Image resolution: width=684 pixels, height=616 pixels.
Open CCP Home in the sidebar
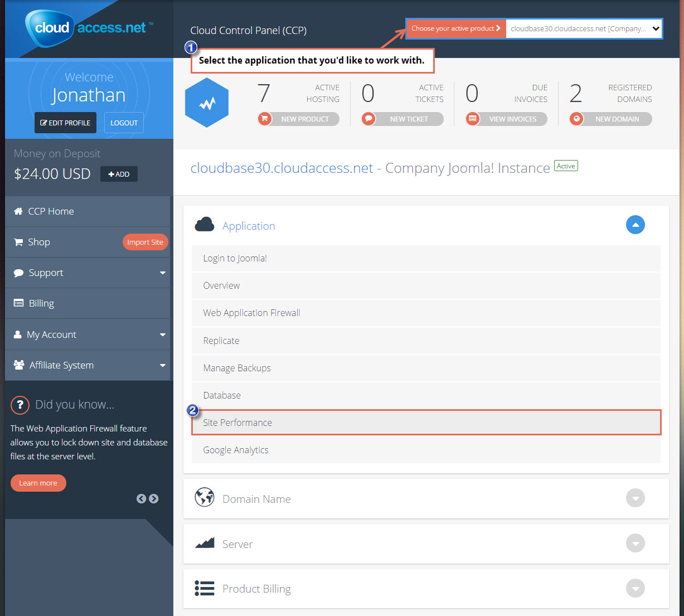point(88,211)
